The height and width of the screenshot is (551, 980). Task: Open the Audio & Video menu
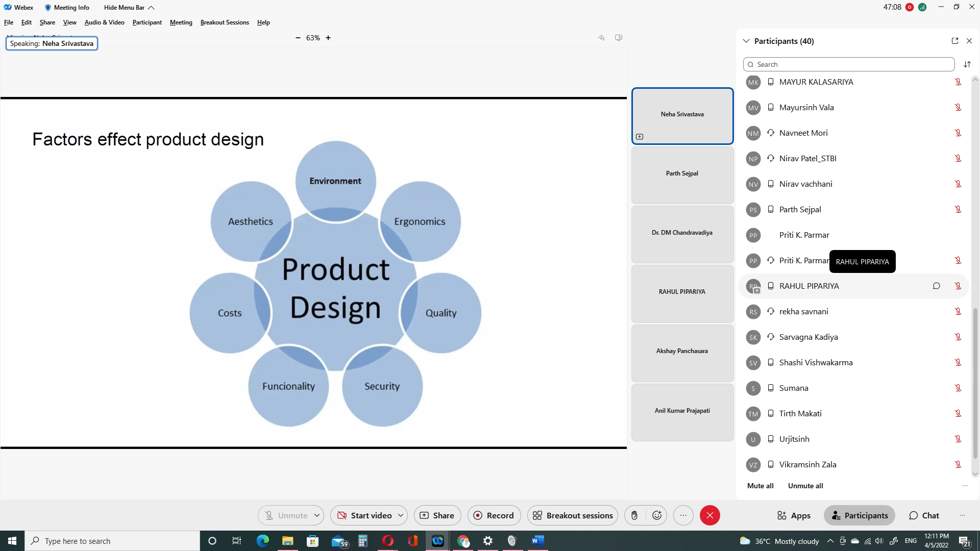(104, 22)
